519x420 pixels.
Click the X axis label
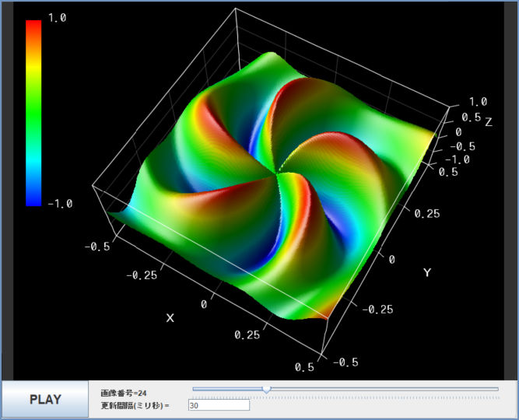[170, 318]
